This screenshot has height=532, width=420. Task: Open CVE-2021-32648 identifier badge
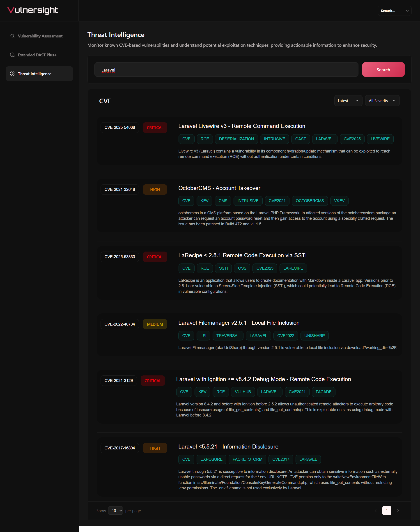tap(119, 190)
